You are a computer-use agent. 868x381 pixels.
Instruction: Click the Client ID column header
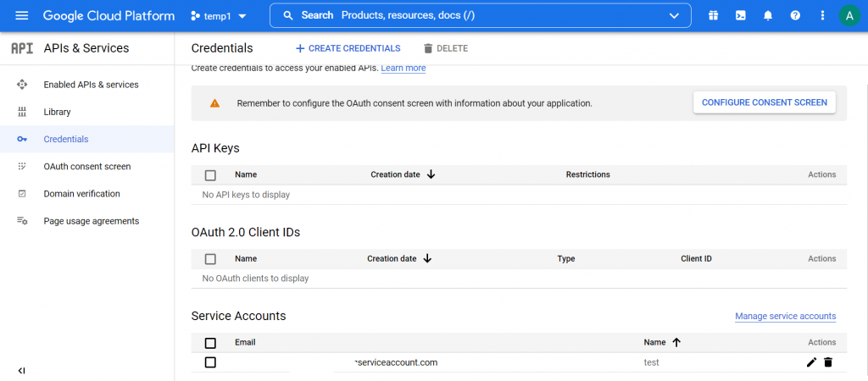pyautogui.click(x=697, y=259)
